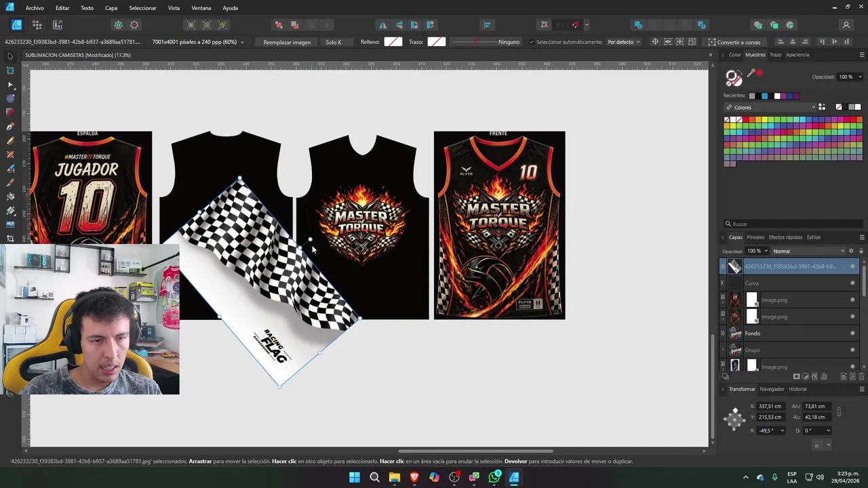Image resolution: width=868 pixels, height=488 pixels.
Task: Click the add new layer icon
Action: pyautogui.click(x=844, y=376)
